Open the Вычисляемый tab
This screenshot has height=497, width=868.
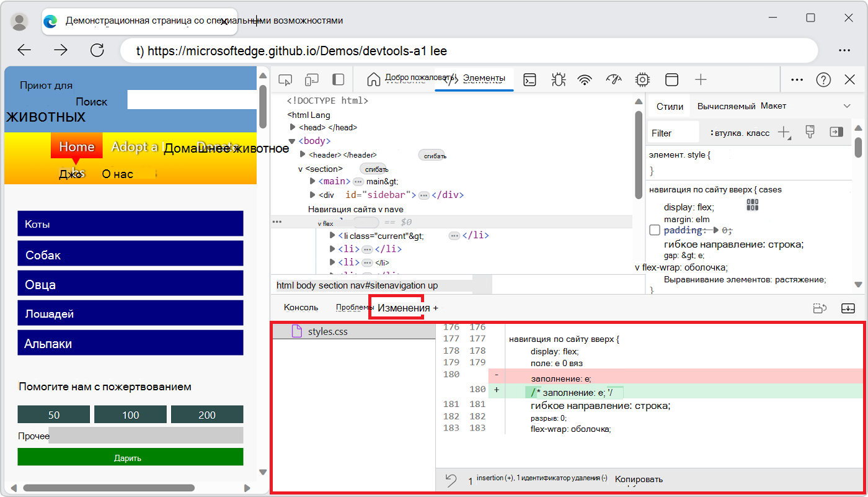tap(726, 106)
